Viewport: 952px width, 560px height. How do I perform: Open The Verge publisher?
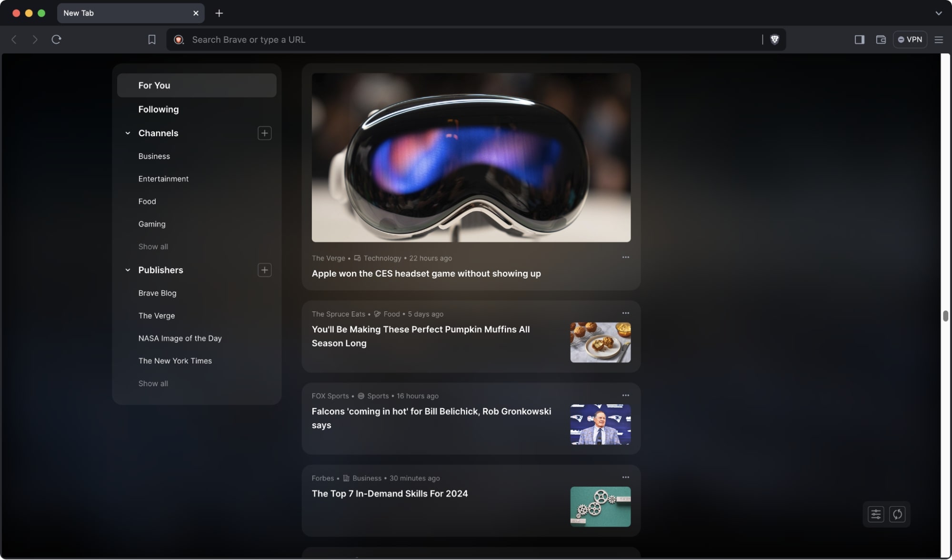(x=156, y=316)
